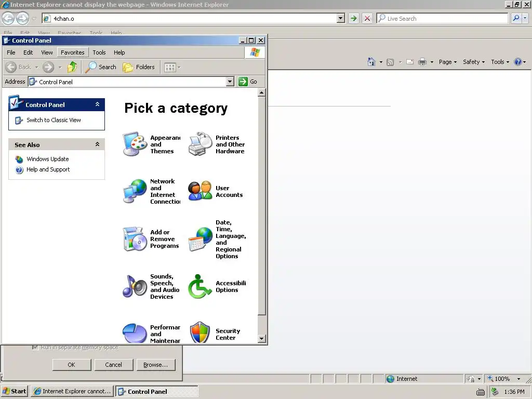
Task: Open Tools menu in Control Panel
Action: point(99,52)
